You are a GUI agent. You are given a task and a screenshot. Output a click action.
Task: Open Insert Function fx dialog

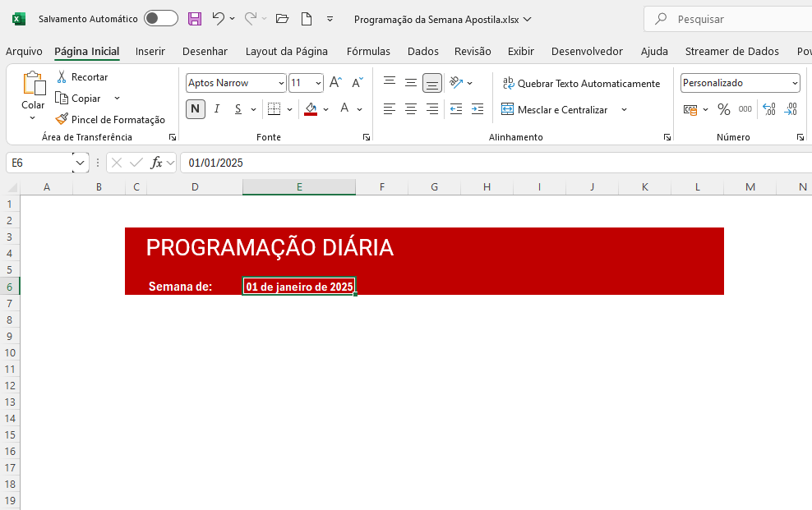click(x=156, y=163)
